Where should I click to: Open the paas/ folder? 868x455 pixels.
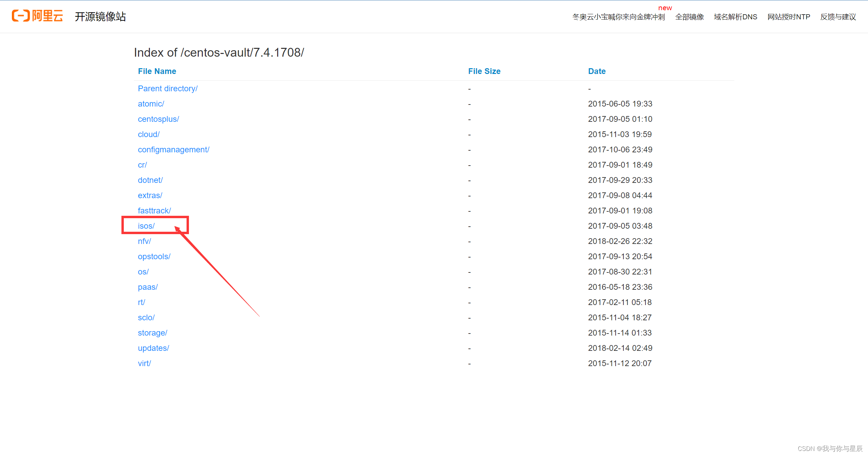pos(148,287)
